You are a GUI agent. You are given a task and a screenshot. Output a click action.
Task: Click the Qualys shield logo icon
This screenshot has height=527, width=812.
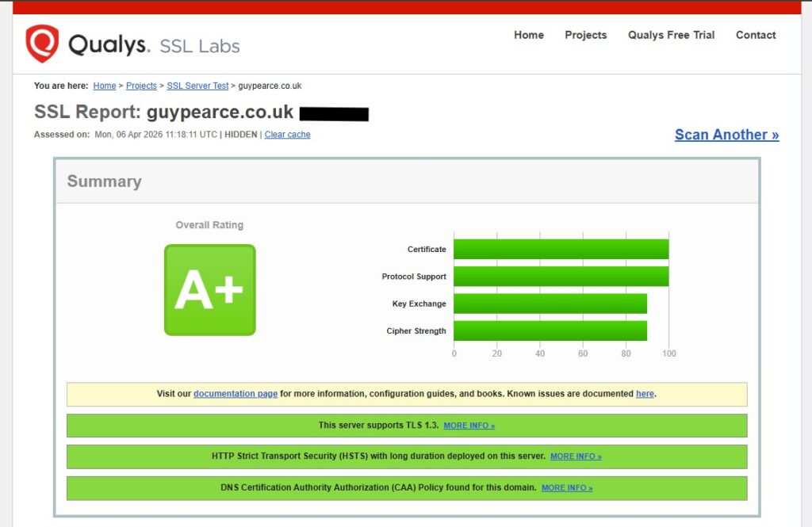point(42,44)
